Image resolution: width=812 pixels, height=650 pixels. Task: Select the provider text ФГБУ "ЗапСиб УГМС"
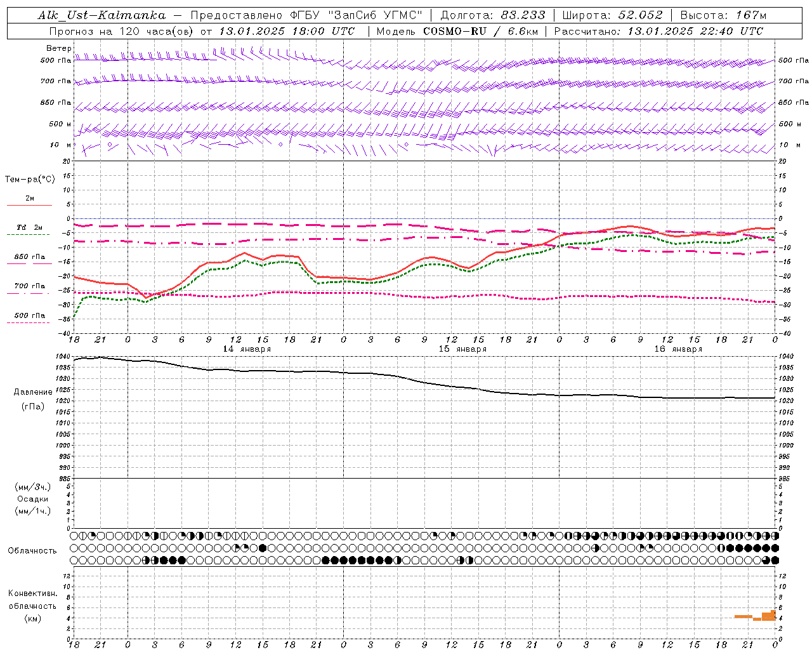[x=357, y=15]
